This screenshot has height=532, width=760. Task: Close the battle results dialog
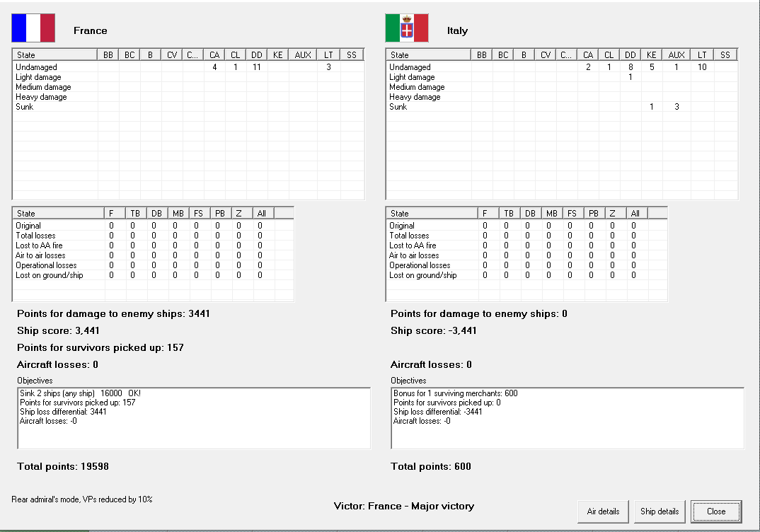pos(715,511)
